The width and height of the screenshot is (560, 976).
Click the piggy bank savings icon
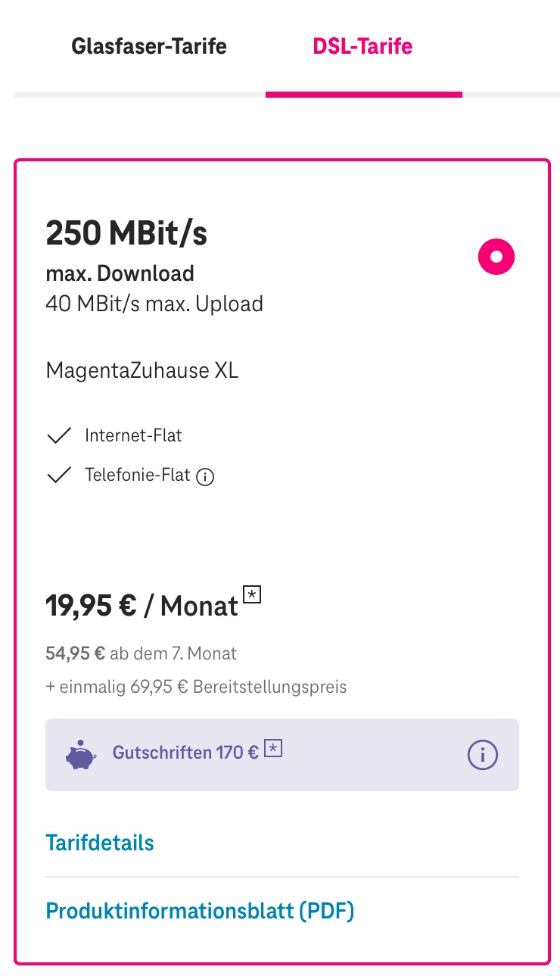(81, 756)
